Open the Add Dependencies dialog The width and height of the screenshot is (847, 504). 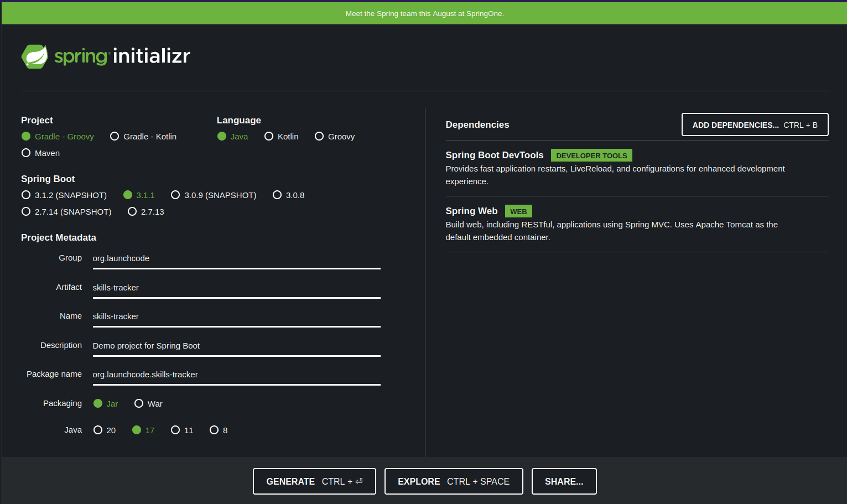pos(755,125)
